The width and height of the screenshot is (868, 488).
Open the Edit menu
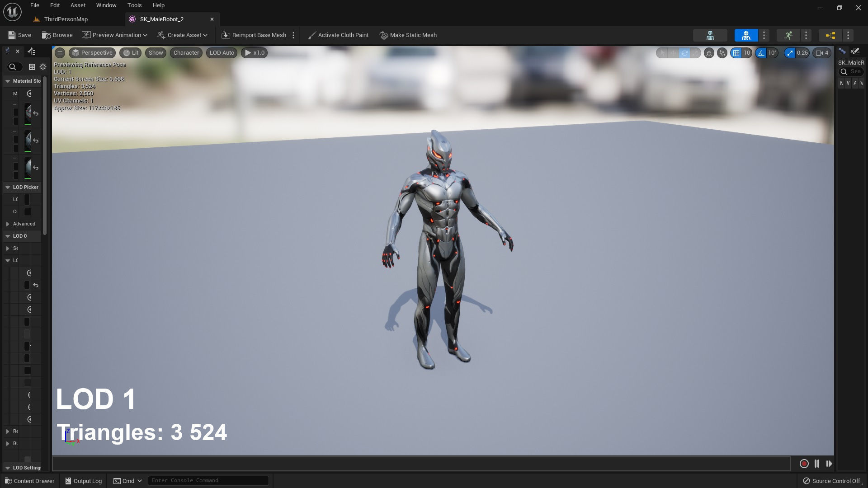[x=55, y=5]
